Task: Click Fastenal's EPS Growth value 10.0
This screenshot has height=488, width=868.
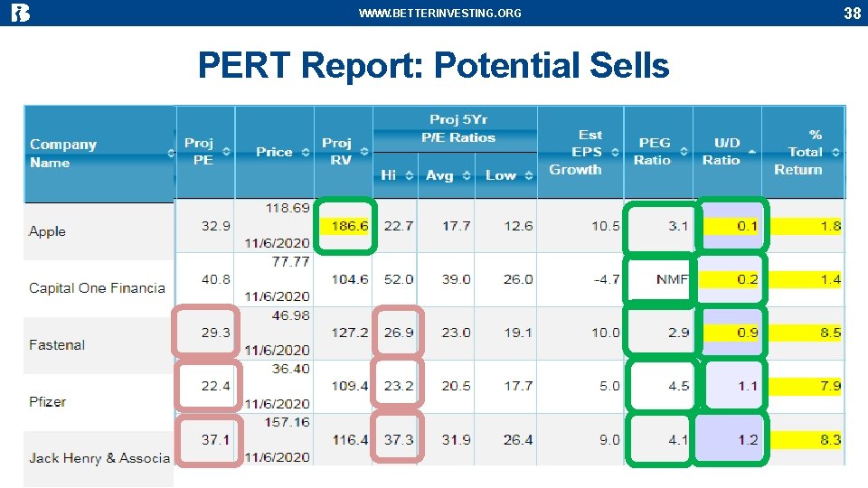Action: coord(606,333)
